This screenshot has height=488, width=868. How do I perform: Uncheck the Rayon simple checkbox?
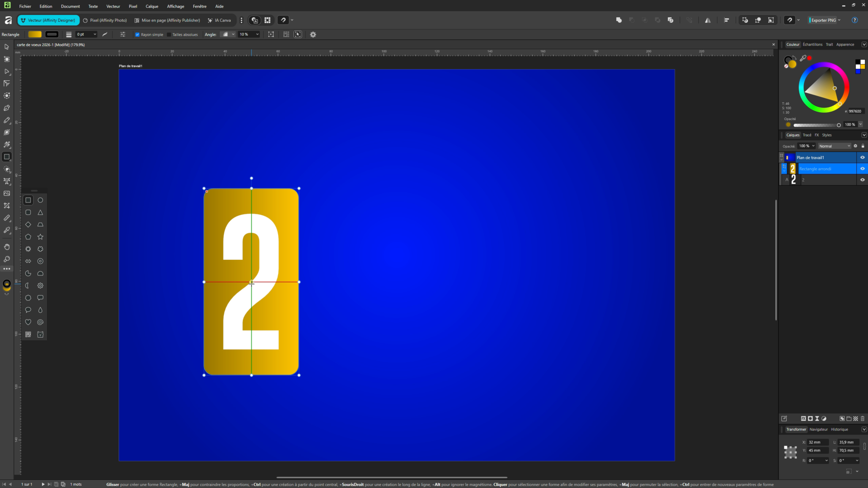137,35
